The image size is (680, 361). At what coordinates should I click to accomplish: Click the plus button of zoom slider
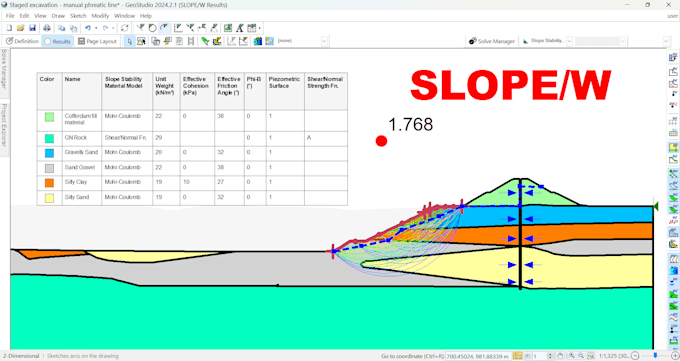[x=675, y=356]
